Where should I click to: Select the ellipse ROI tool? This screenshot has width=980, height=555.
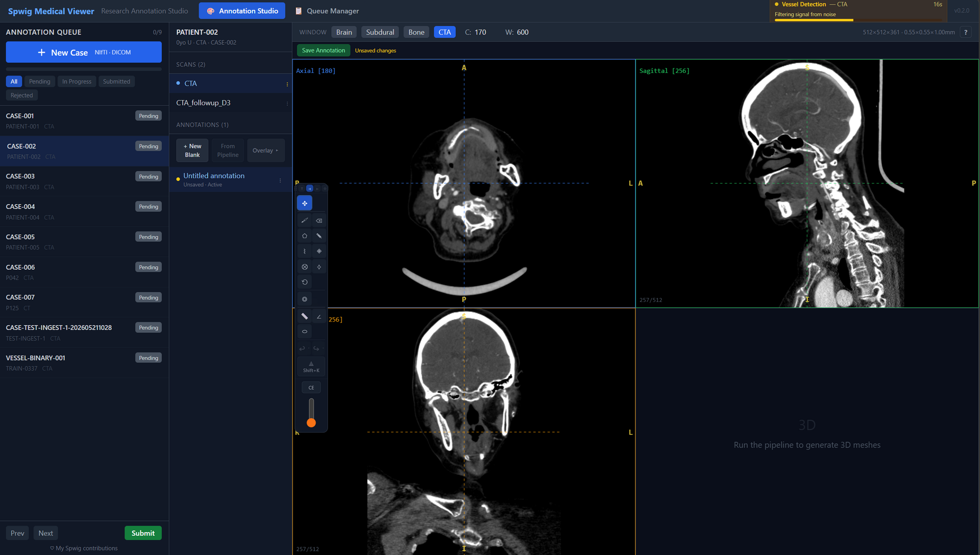pyautogui.click(x=305, y=332)
